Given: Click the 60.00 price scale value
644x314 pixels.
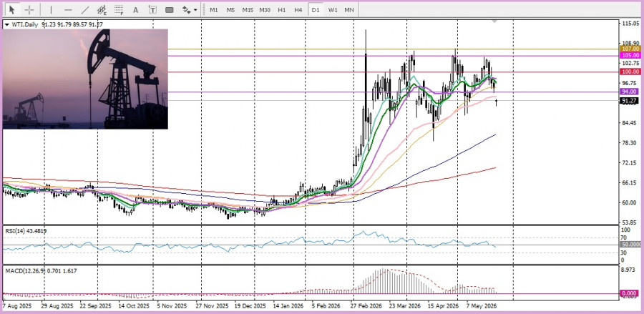Looking at the screenshot, I should [x=630, y=202].
